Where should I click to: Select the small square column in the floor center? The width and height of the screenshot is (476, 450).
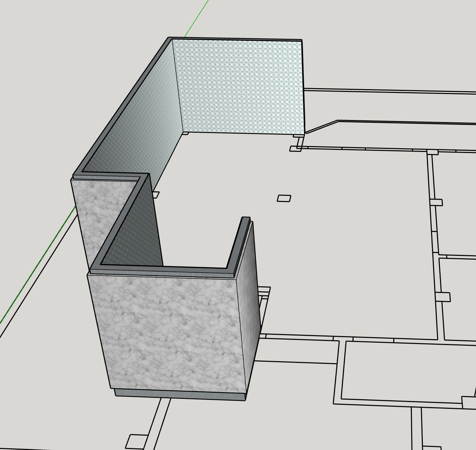[x=284, y=198]
